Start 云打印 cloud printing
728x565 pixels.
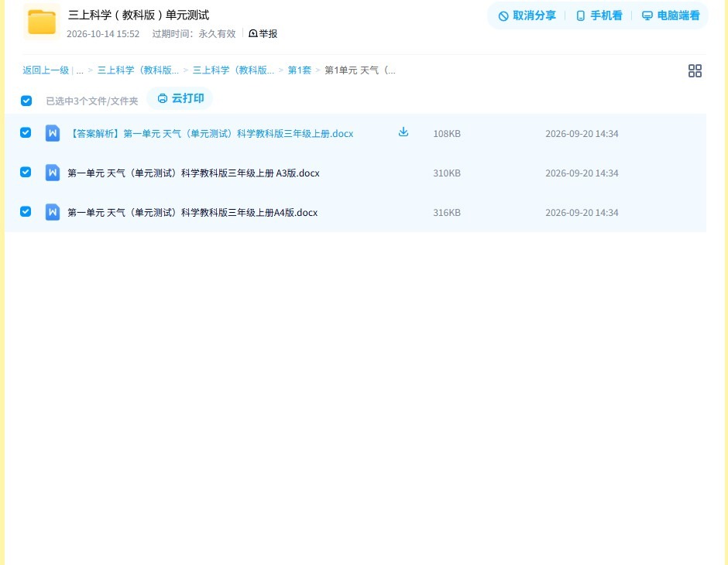180,98
